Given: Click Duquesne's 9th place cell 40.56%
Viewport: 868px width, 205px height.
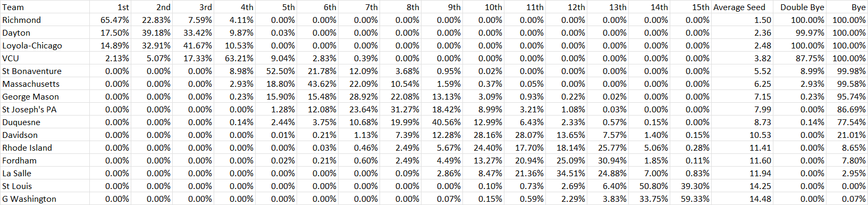Looking at the screenshot, I should [x=442, y=122].
